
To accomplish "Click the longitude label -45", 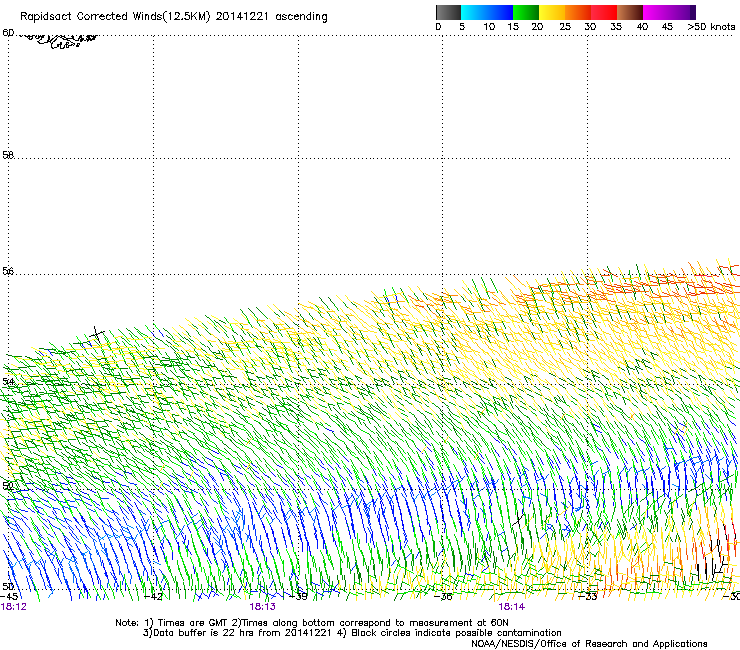I will [9, 596].
